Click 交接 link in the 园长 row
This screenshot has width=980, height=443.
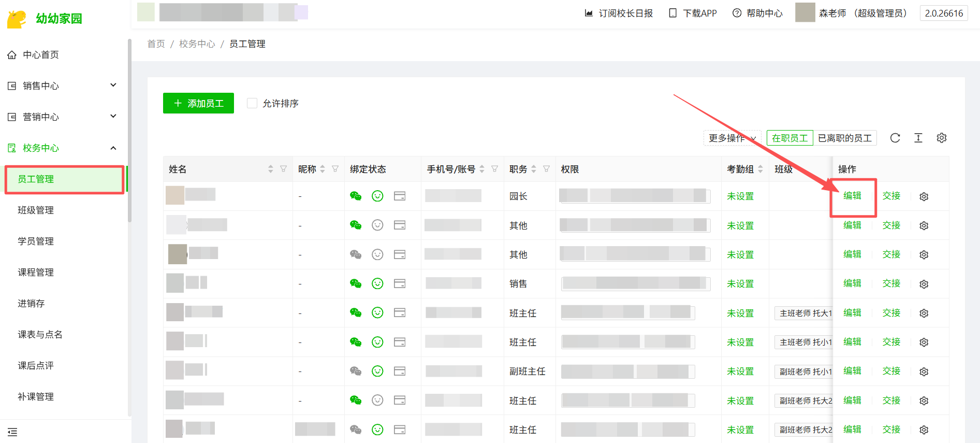(891, 196)
